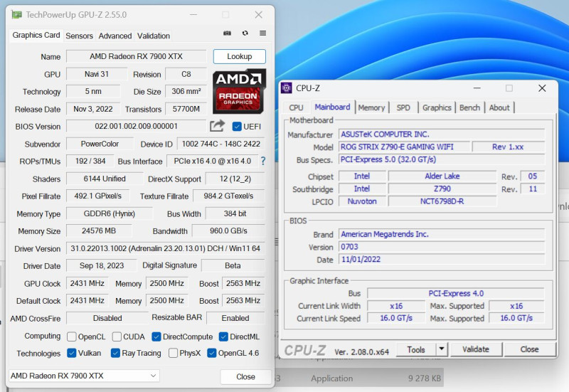Switch to GPU-Z Sensors tab

[x=79, y=36]
